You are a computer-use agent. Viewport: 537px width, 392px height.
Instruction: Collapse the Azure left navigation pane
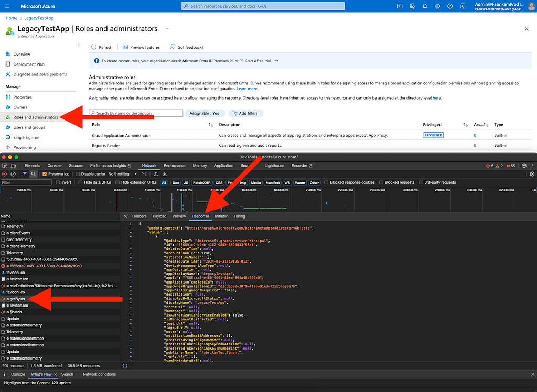click(79, 45)
